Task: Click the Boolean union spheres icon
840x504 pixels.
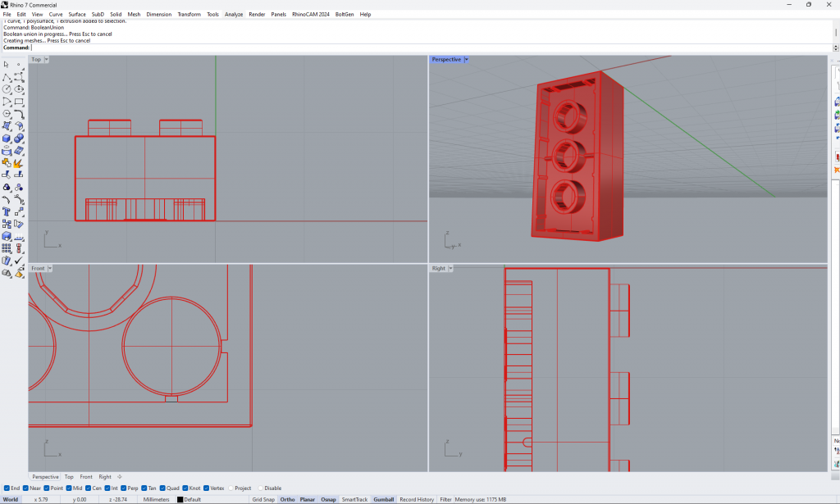Action: [19, 138]
